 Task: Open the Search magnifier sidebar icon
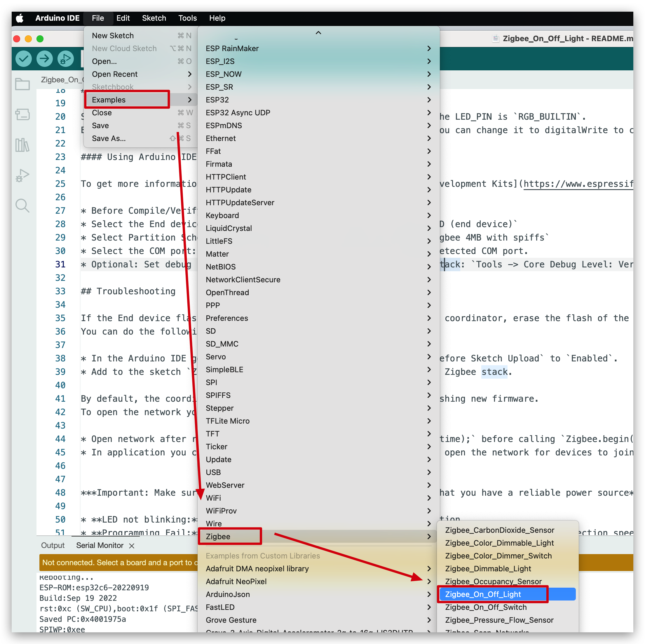(x=22, y=206)
